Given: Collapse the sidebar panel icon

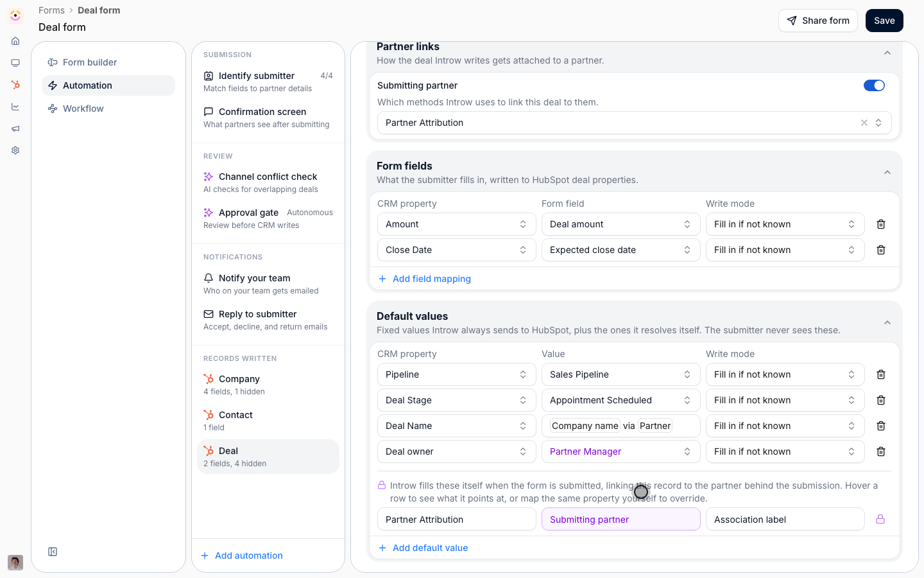Looking at the screenshot, I should [x=53, y=552].
